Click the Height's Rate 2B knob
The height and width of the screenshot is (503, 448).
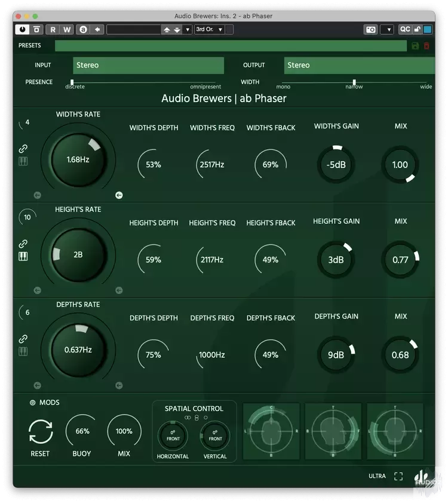pos(78,254)
